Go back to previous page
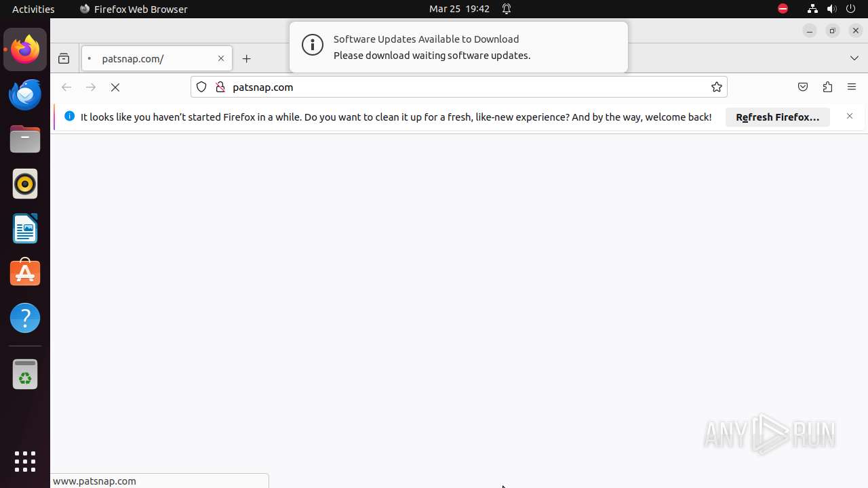 pyautogui.click(x=66, y=87)
